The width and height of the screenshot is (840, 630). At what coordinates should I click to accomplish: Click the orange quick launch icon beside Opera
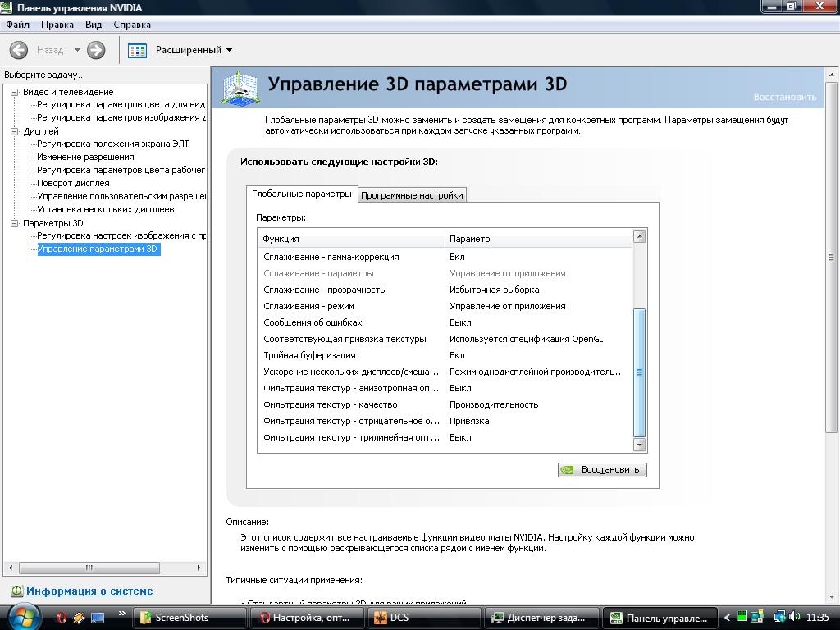79,618
